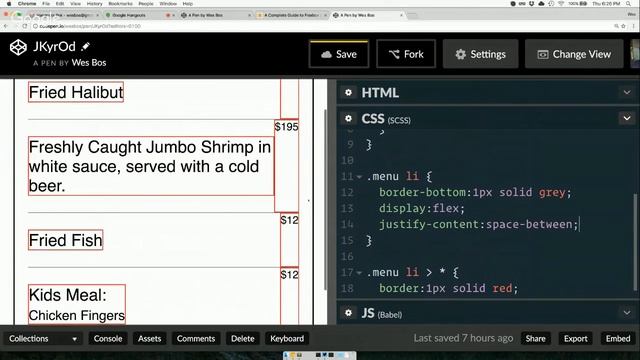Image resolution: width=640 pixels, height=360 pixels.
Task: Expand the CSS panel chevron
Action: 627,118
